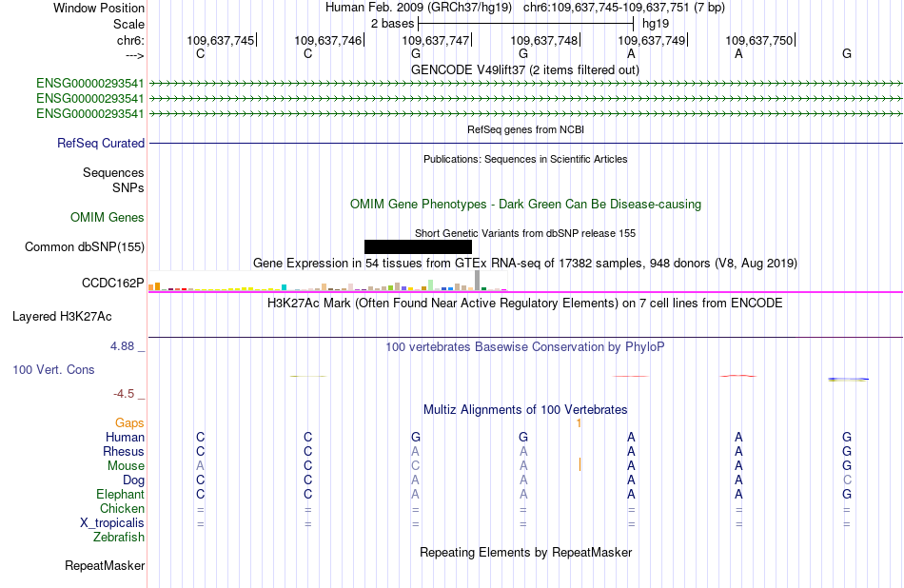Click the OMIM Genes label
904x588 pixels.
(108, 217)
